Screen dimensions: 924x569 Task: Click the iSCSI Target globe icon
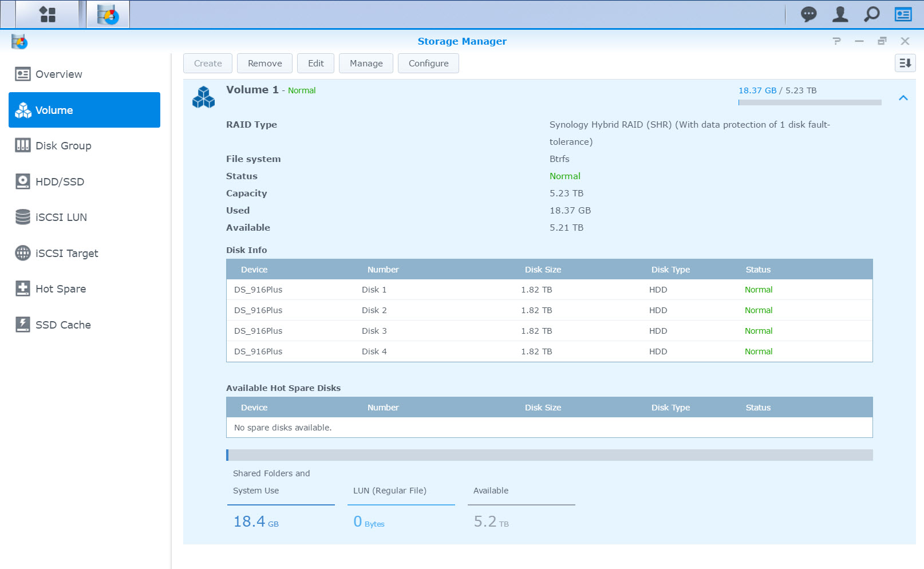click(23, 253)
